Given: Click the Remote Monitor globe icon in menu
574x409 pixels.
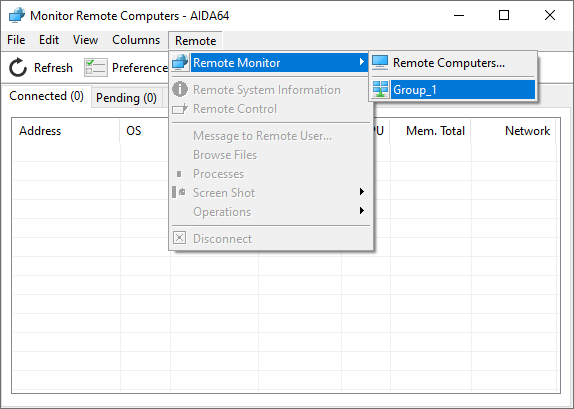Looking at the screenshot, I should 180,62.
